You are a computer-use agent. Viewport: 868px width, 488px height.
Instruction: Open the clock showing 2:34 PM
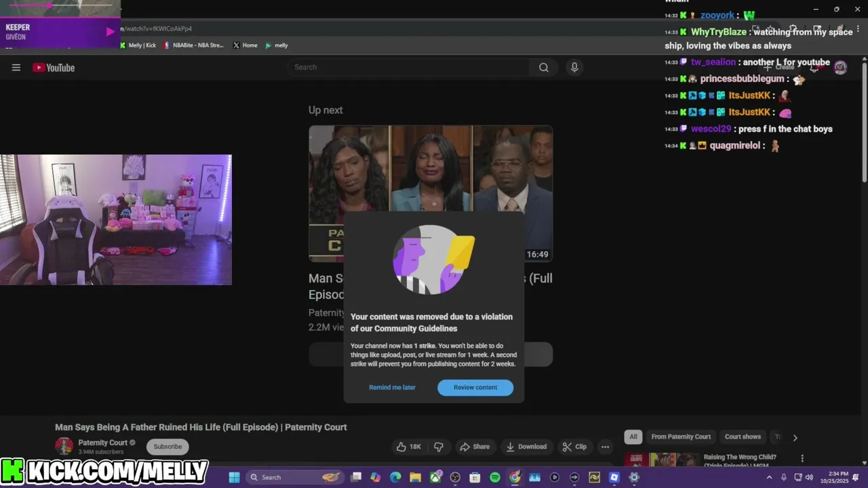tap(833, 477)
